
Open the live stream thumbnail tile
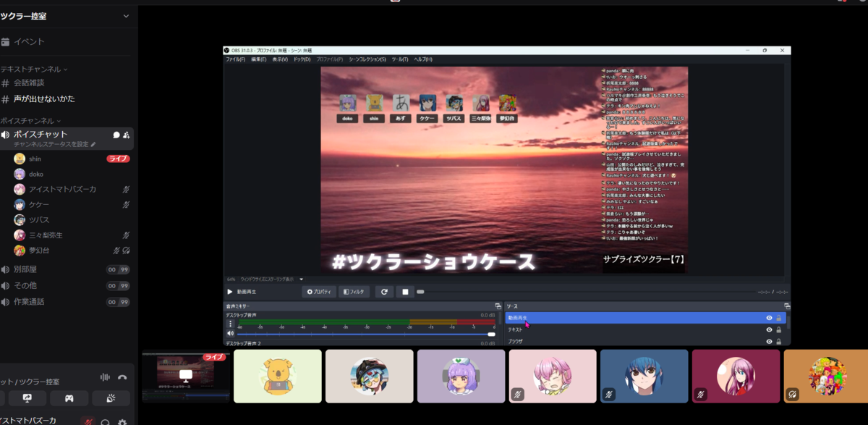pos(186,376)
